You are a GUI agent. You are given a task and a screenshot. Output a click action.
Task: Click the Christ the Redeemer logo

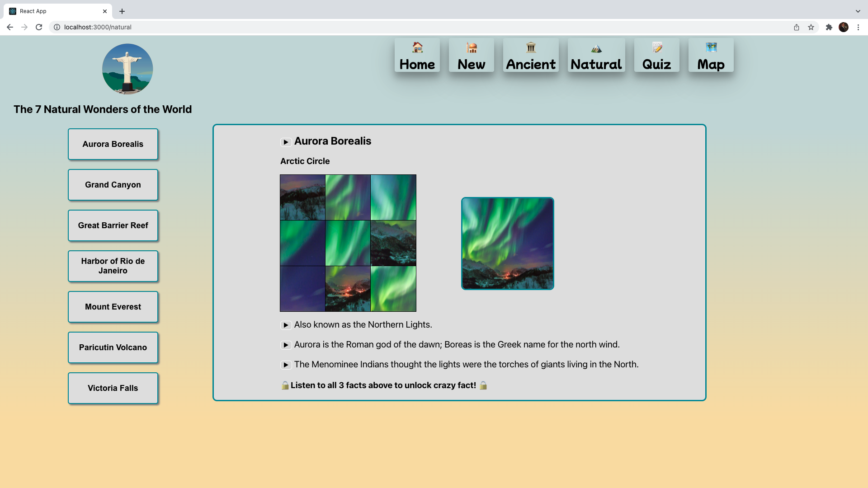(x=127, y=69)
